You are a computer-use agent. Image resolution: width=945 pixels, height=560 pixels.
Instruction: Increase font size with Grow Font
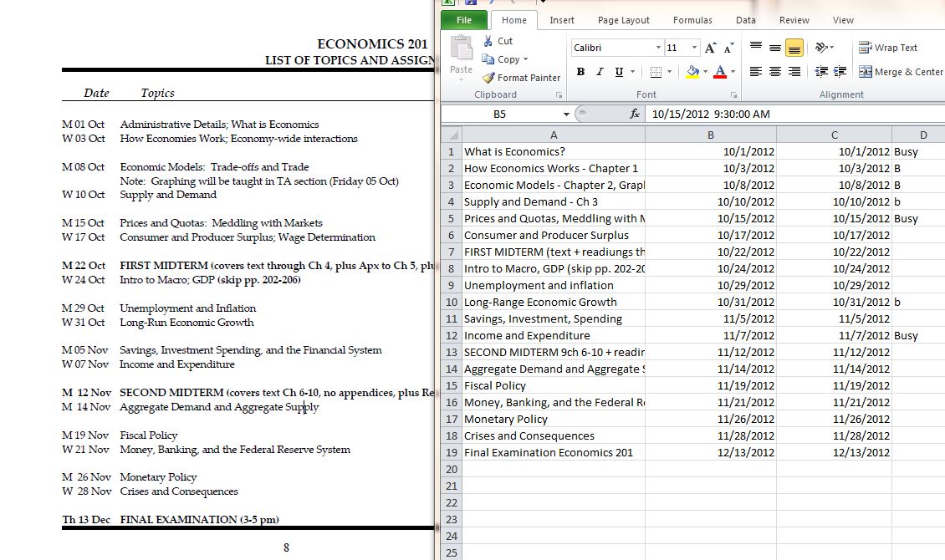coord(711,48)
